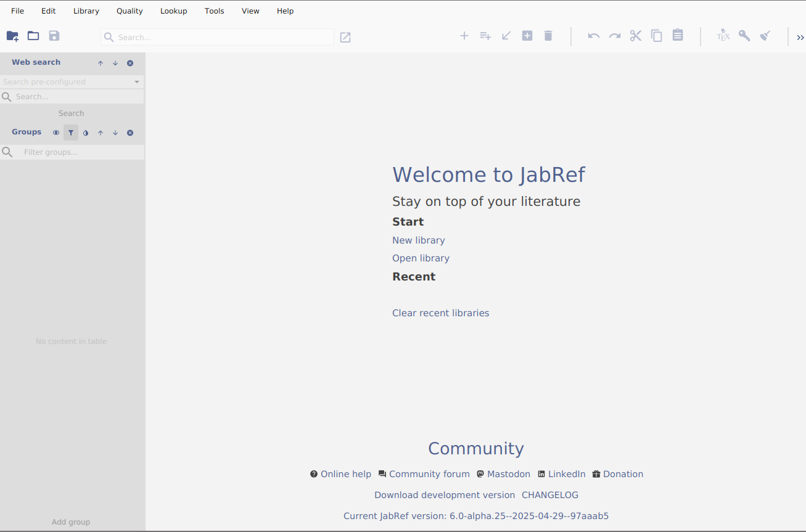806x532 pixels.
Task: Toggle the groups filter funnel button
Action: [71, 133]
